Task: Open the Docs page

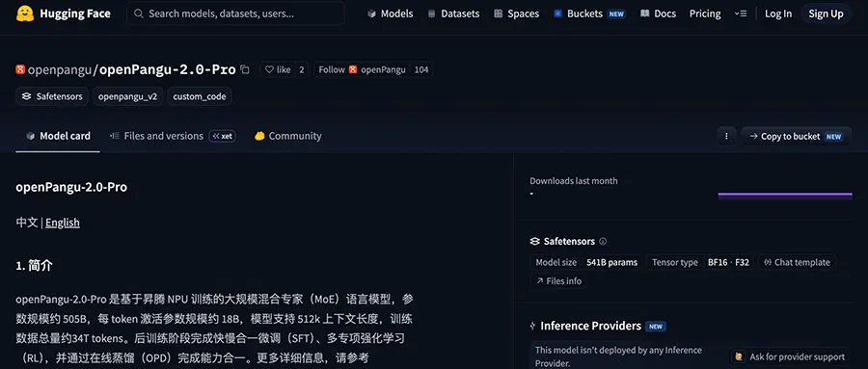Action: [x=658, y=13]
